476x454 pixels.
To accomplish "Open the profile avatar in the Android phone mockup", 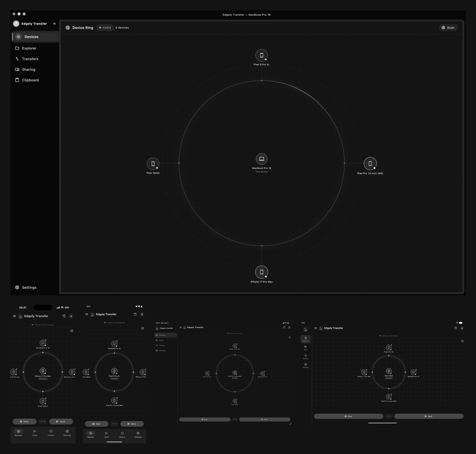I will pyautogui.click(x=142, y=314).
